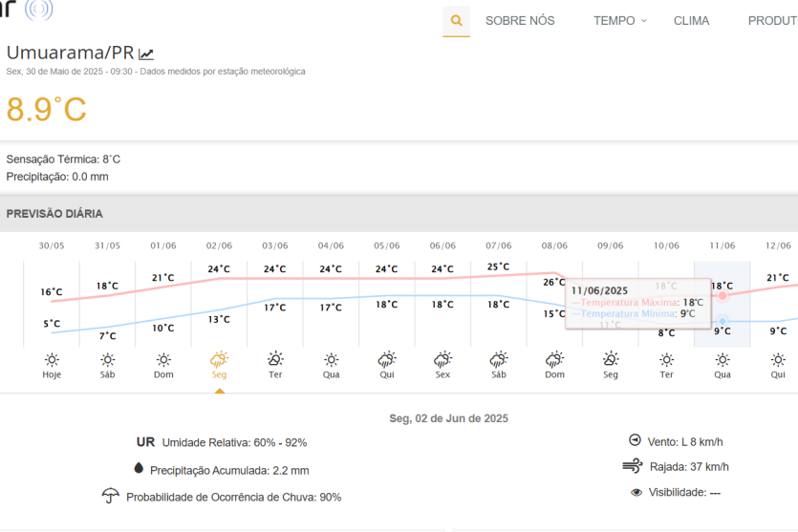Click the Sunday 08/06 rain icon
This screenshot has height=532, width=798.
pos(554,359)
